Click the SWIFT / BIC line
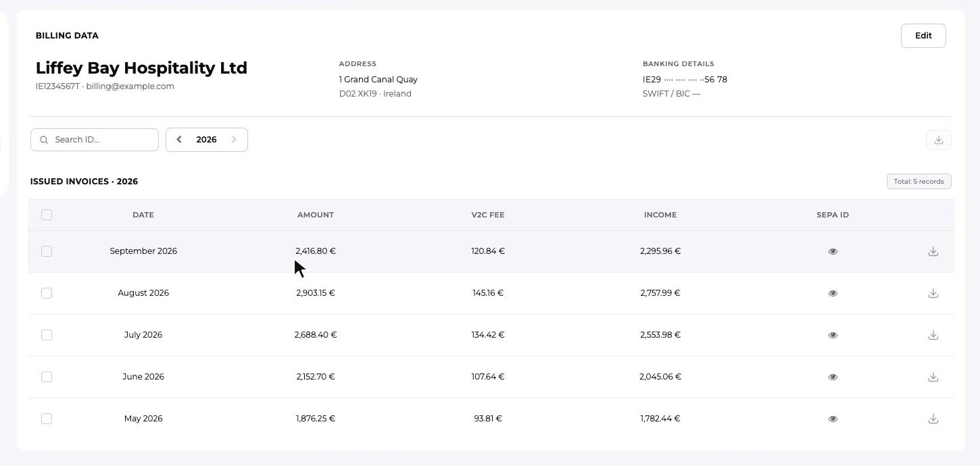Viewport: 980px width, 466px height. click(671, 94)
